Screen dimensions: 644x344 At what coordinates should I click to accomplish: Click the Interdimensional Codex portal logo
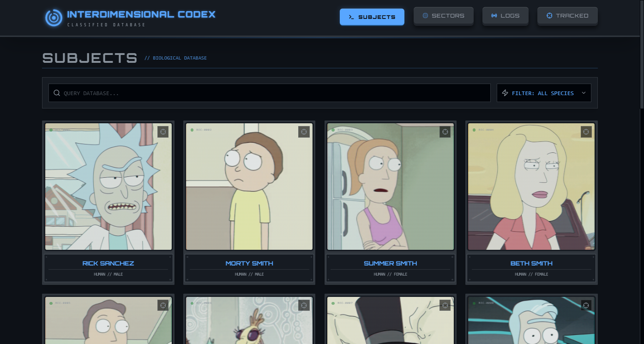pos(54,18)
